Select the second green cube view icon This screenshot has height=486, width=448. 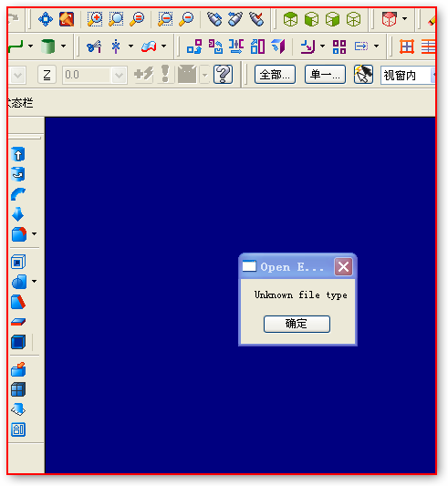(311, 19)
